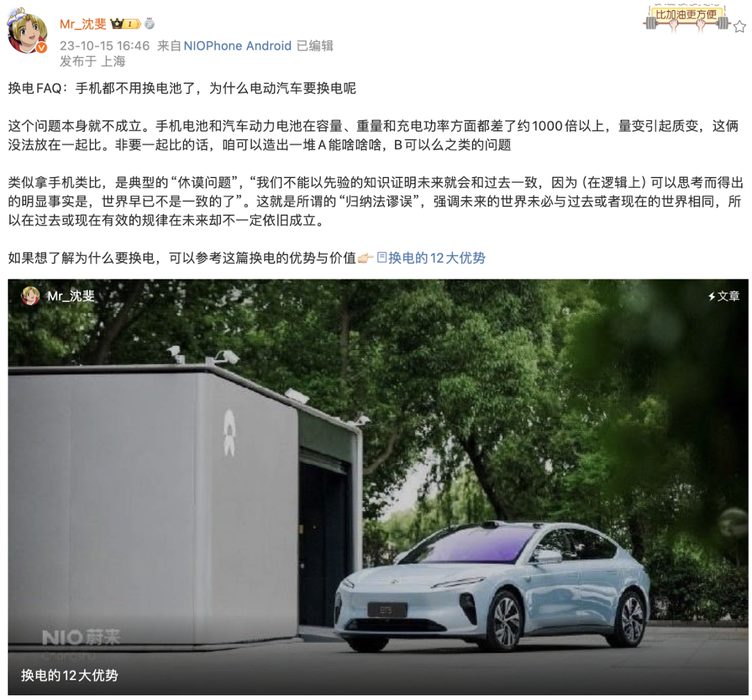752x700 pixels.
Task: Open the 换电的12大优势 inline article link
Action: tap(437, 258)
